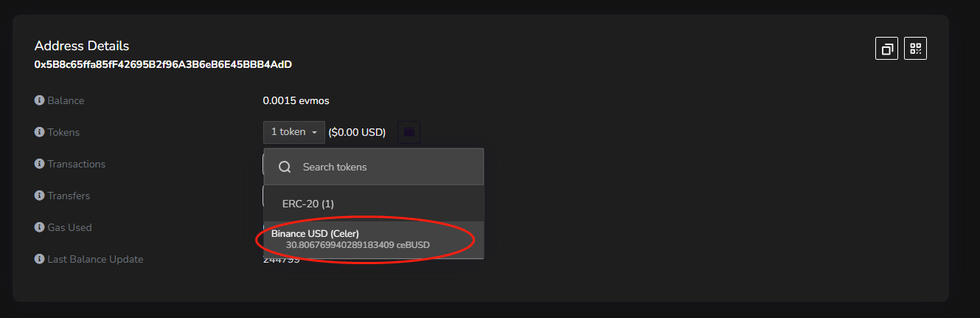Click the Gas Used label

[69, 227]
